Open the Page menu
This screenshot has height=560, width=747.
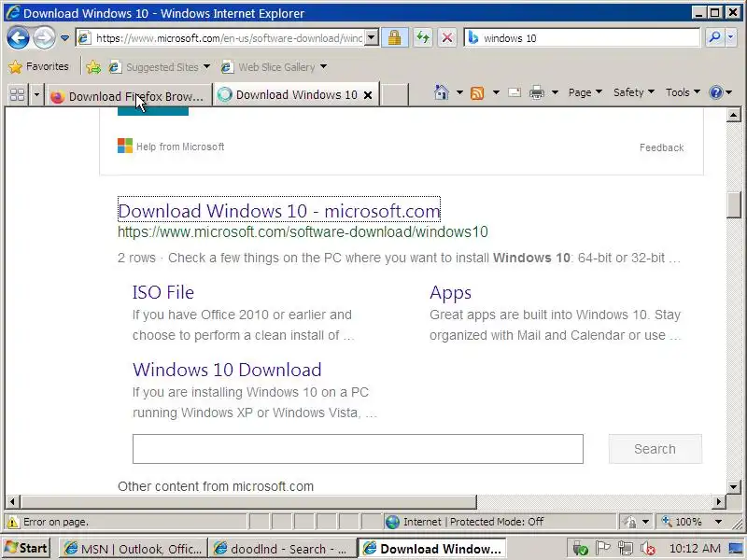pos(585,91)
